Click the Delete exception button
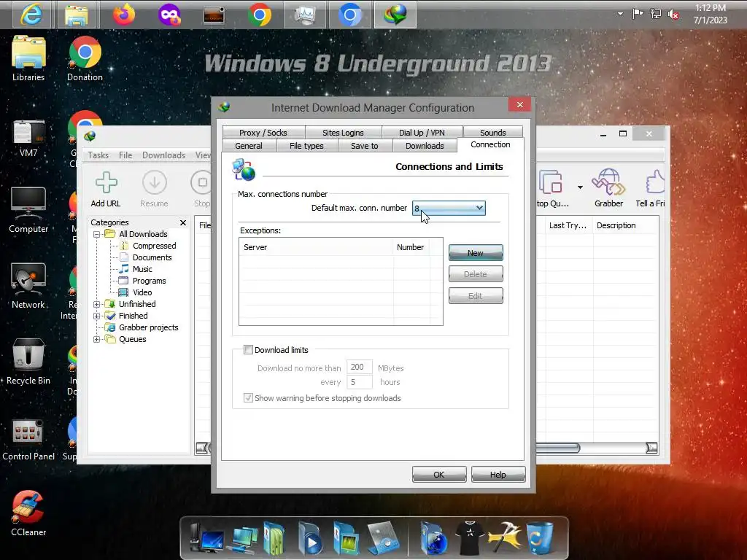 [476, 274]
